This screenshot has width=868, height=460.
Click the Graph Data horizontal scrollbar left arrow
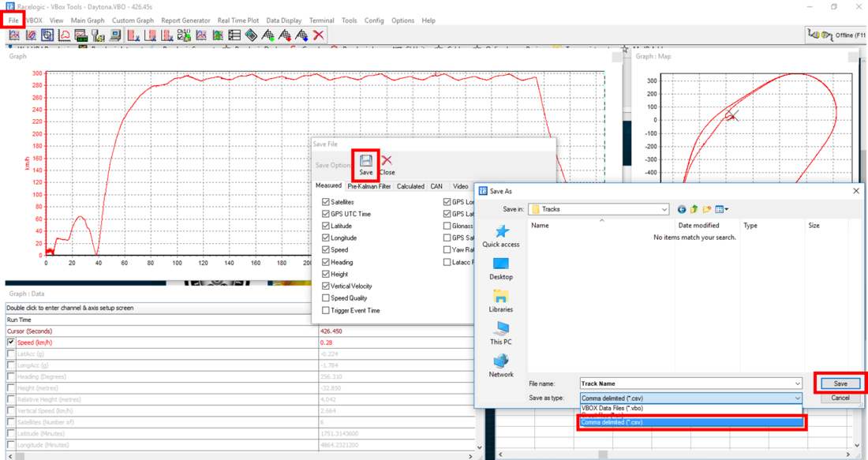point(10,456)
